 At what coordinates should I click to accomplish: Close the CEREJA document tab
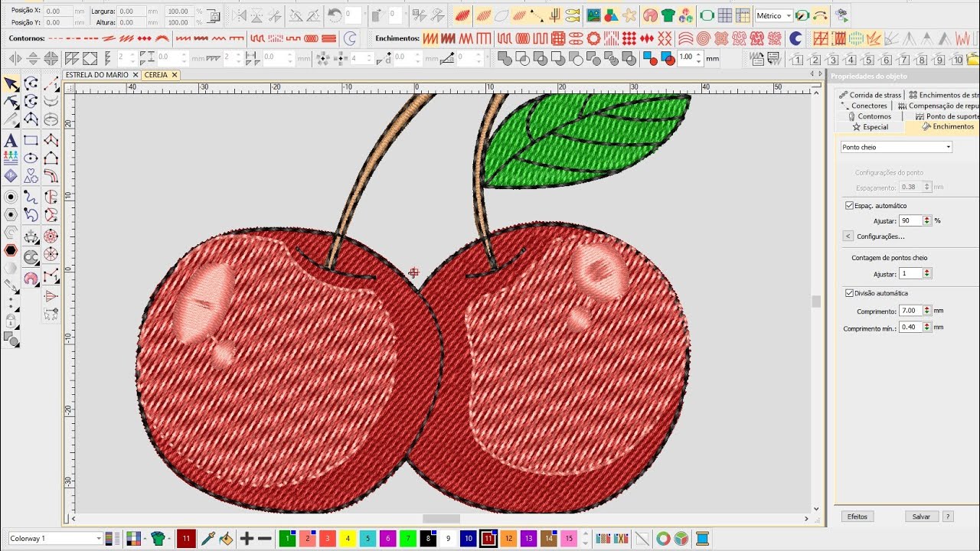pos(175,75)
